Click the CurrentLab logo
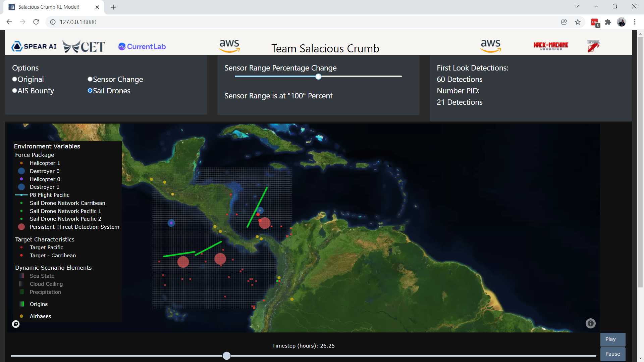This screenshot has height=362, width=644. [x=142, y=47]
